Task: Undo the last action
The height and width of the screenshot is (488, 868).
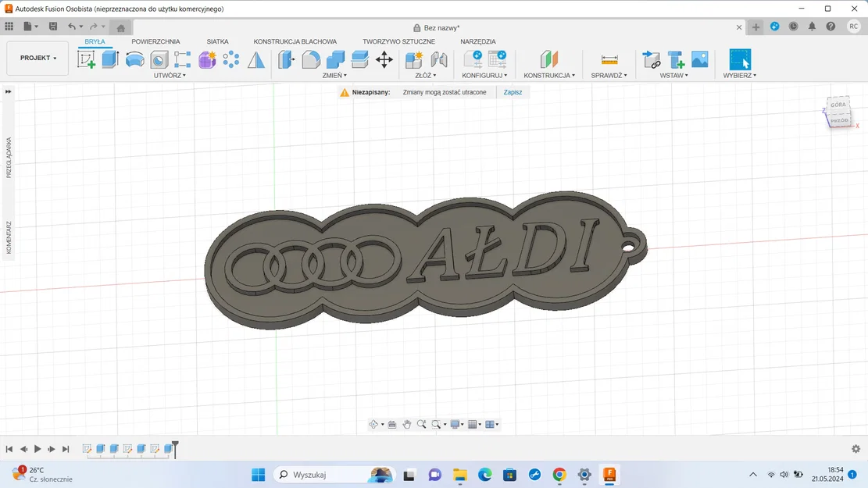Action: (71, 26)
